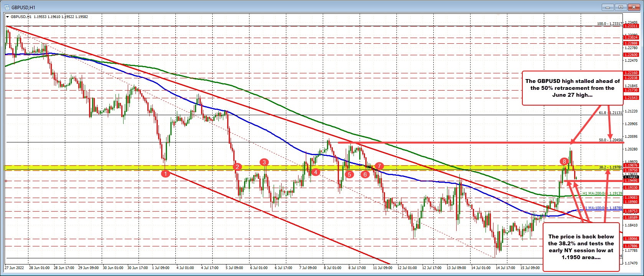Click the red 1.21543 price tag on axis
The height and width of the screenshot is (276, 644).
[631, 98]
